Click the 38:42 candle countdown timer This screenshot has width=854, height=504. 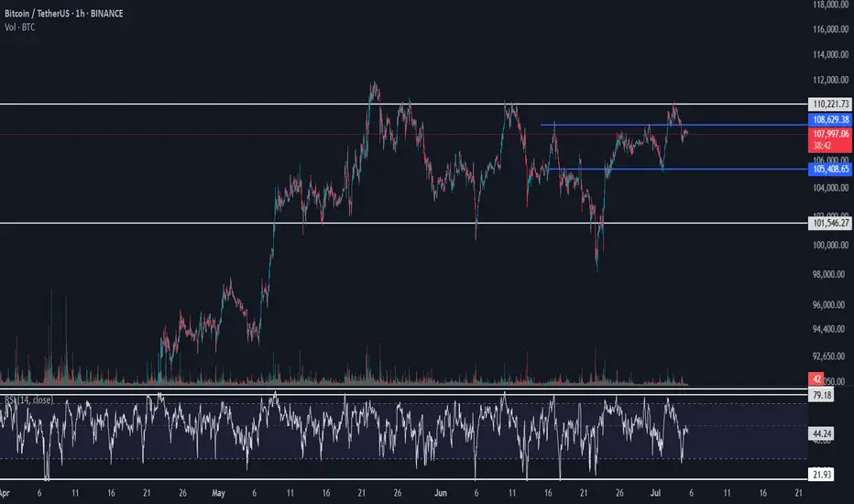tap(823, 146)
